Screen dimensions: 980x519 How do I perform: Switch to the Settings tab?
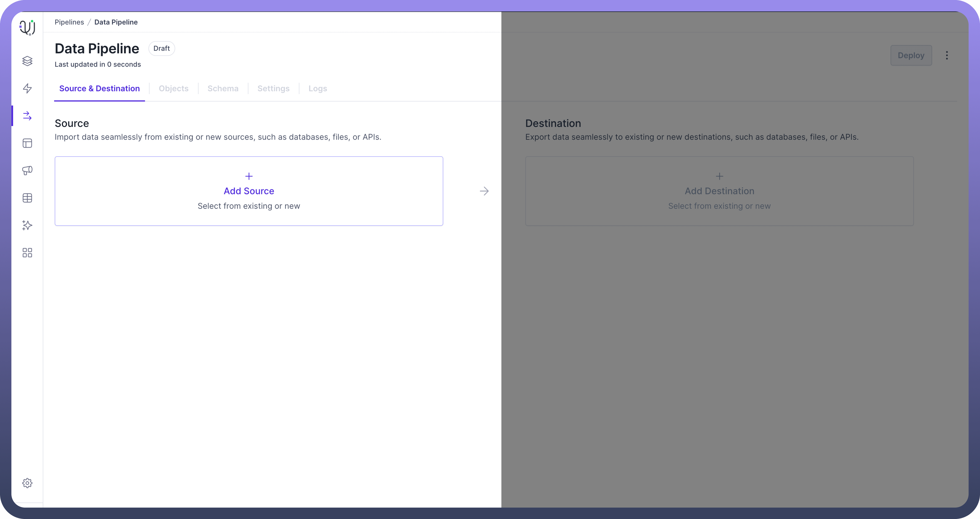pyautogui.click(x=273, y=88)
